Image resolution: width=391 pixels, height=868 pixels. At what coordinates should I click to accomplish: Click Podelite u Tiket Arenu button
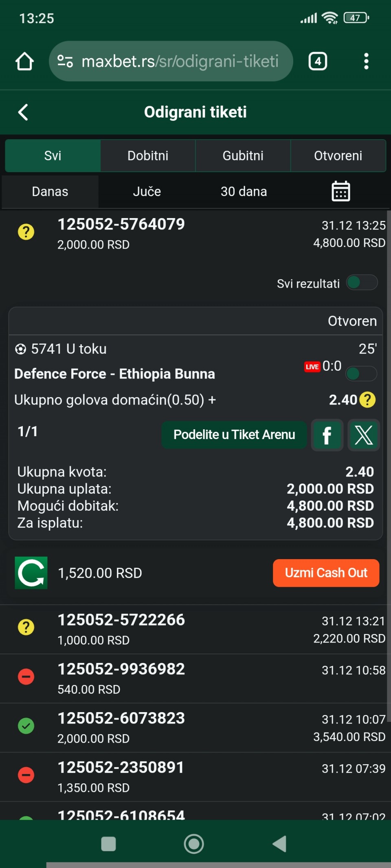click(234, 435)
